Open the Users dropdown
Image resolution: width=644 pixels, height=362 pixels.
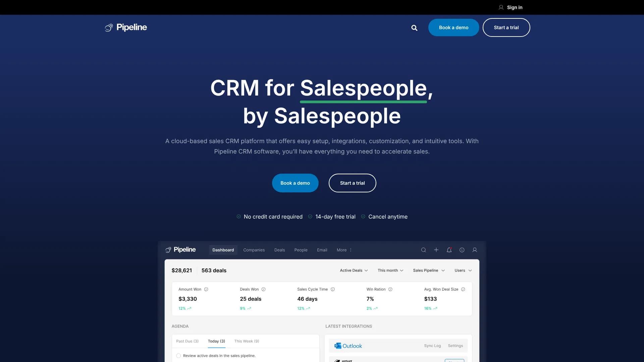[463, 270]
